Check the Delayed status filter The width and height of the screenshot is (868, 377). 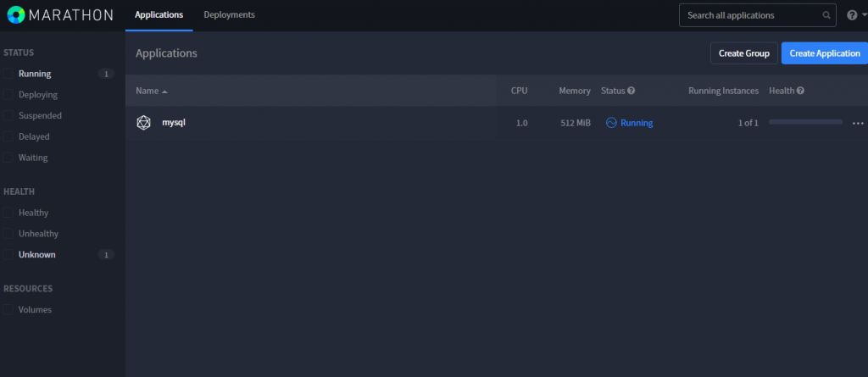click(8, 136)
